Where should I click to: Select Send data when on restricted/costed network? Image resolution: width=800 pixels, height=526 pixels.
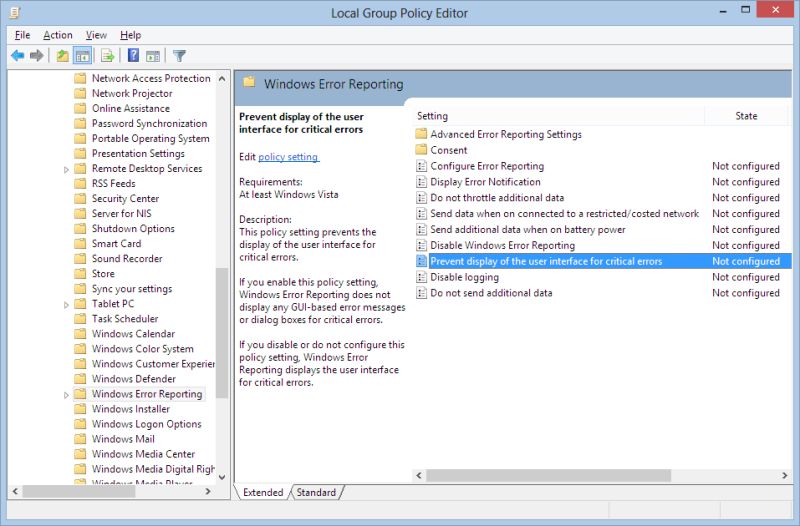click(x=564, y=214)
